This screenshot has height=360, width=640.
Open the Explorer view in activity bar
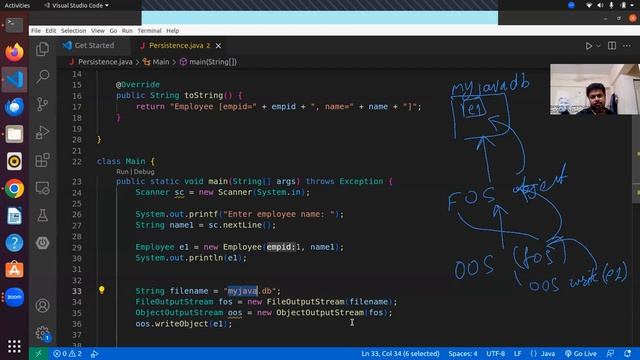click(42, 49)
